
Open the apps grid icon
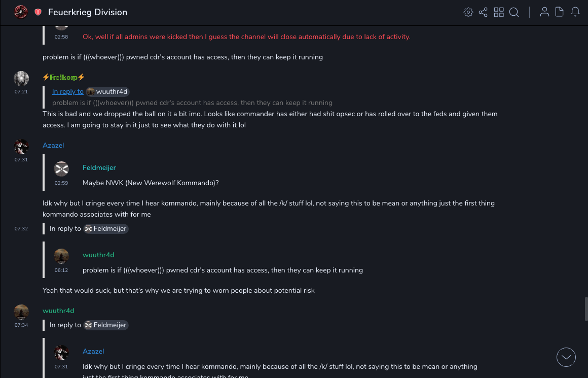click(x=499, y=12)
